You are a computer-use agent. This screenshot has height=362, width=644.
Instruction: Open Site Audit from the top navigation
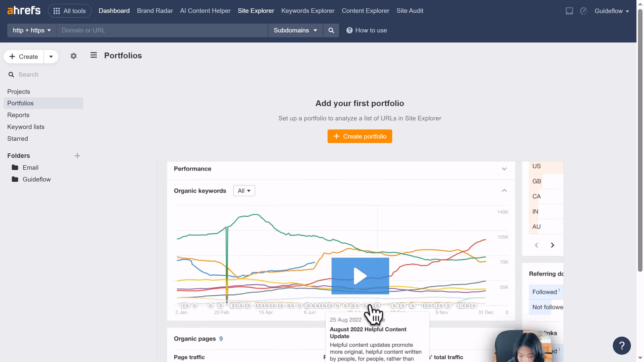coord(410,11)
